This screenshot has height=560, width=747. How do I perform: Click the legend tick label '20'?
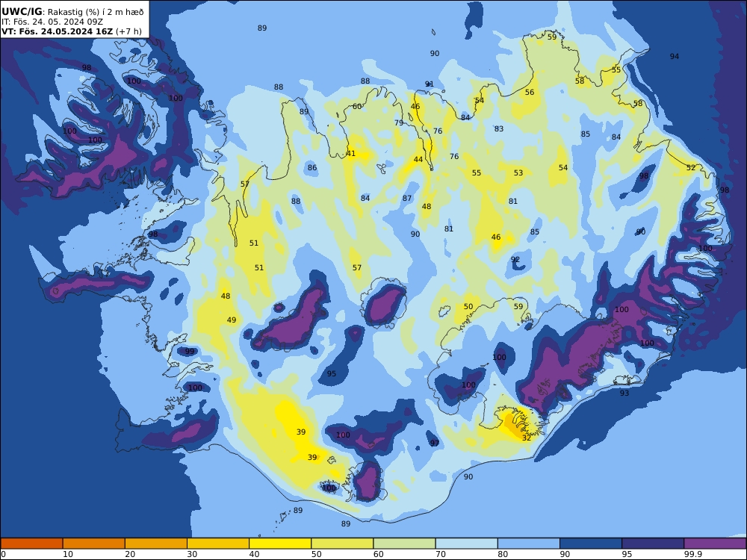(130, 554)
